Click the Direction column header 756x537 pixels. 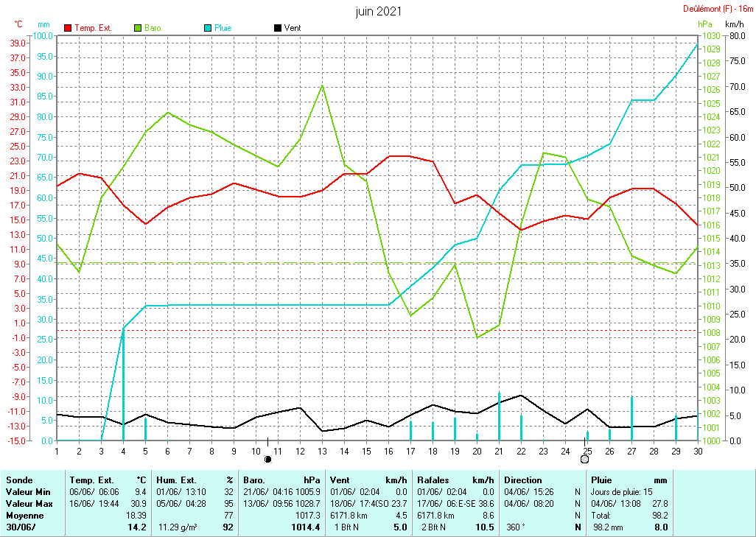(522, 480)
